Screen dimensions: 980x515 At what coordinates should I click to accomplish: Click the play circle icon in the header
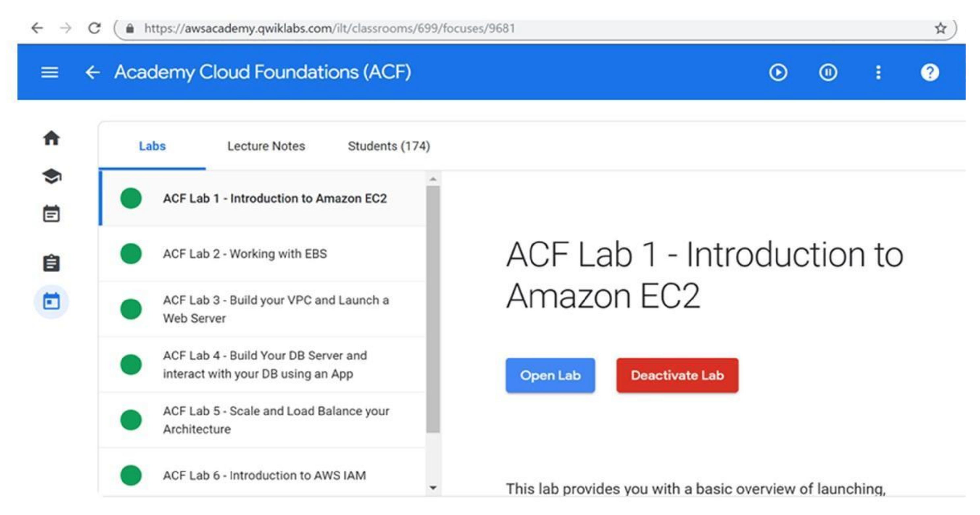point(778,72)
